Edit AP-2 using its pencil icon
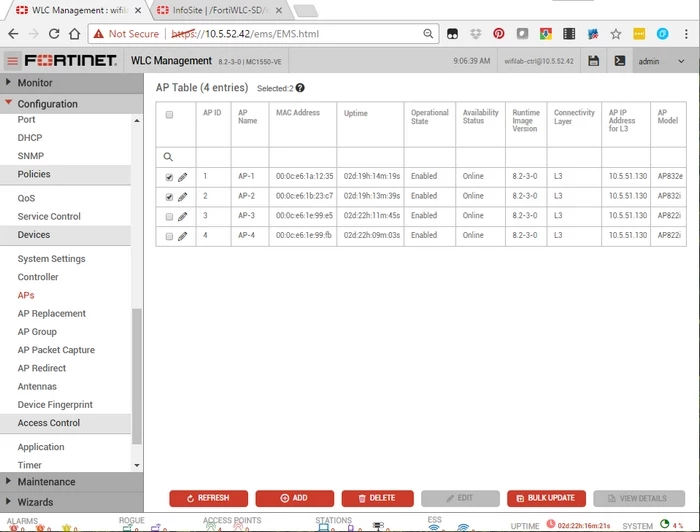Screen dimensions: 700x532 point(183,197)
